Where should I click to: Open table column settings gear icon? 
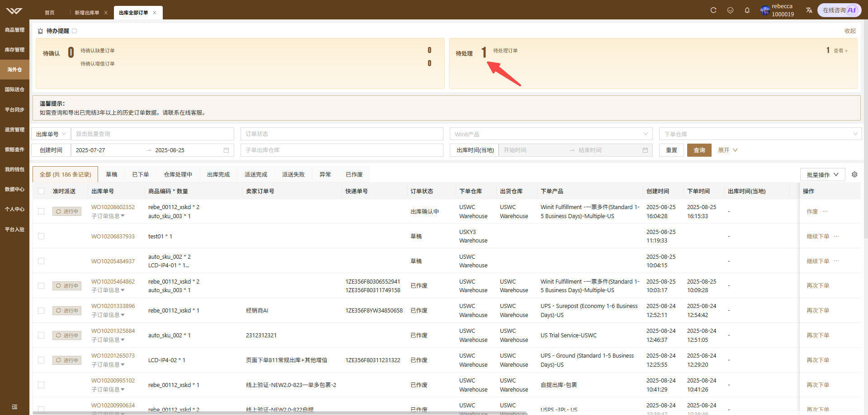pyautogui.click(x=854, y=174)
